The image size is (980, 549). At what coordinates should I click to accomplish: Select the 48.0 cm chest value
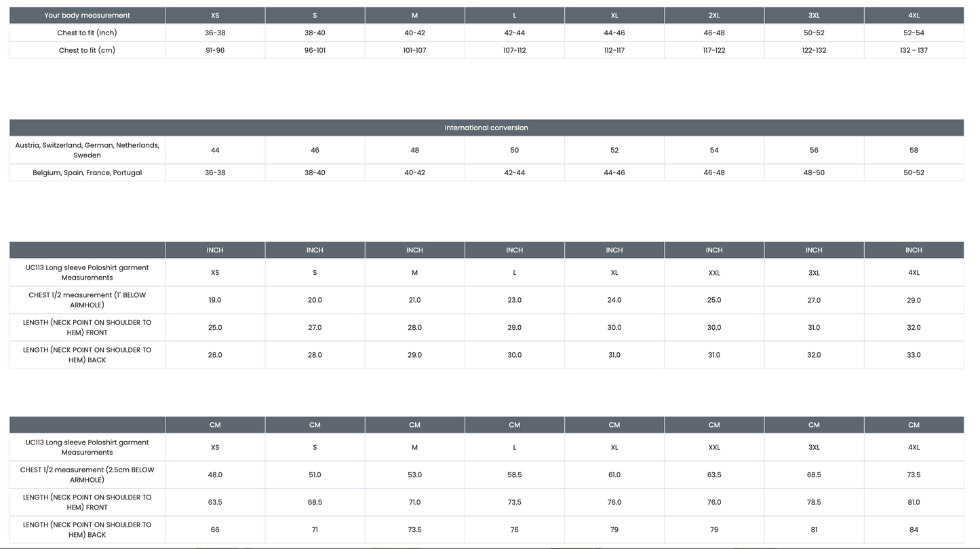(x=215, y=475)
